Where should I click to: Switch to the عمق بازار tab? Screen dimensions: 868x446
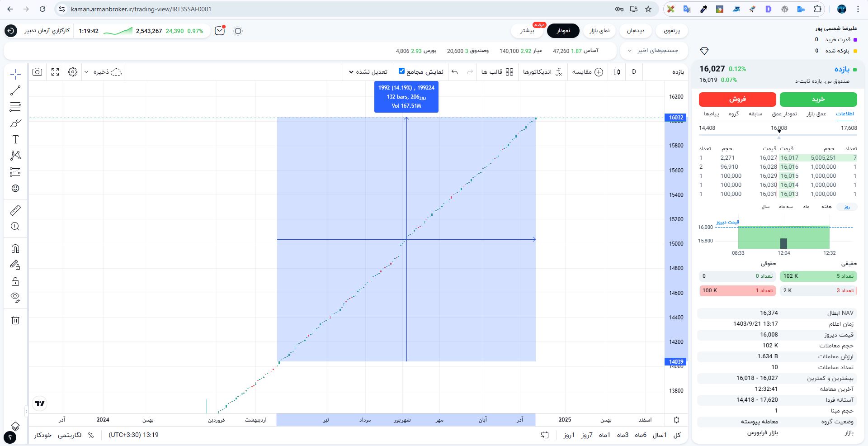[816, 114]
